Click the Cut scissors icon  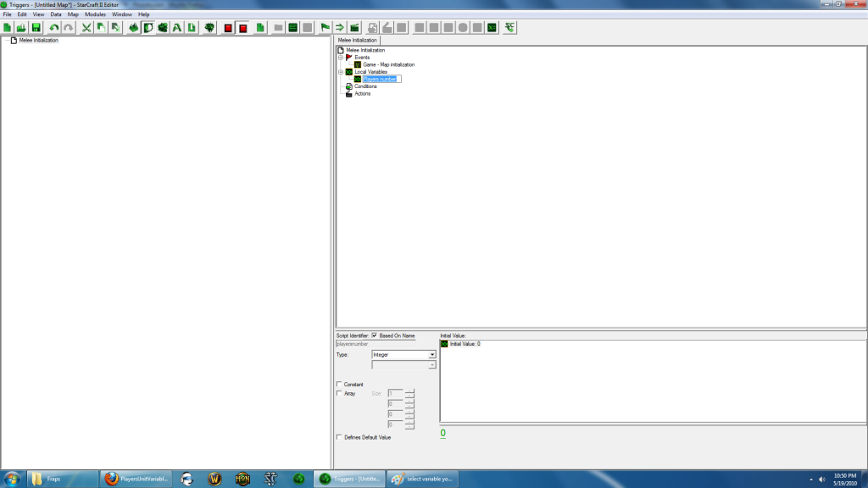click(86, 28)
